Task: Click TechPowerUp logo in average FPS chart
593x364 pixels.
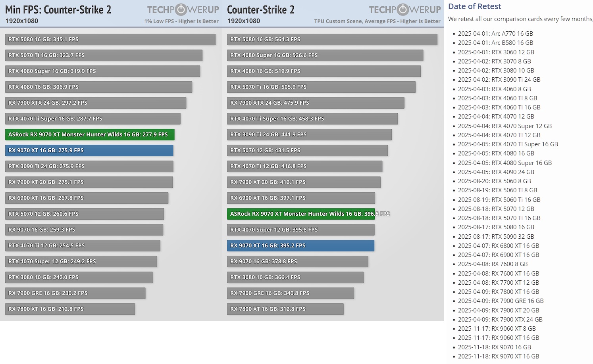Action: pos(405,10)
